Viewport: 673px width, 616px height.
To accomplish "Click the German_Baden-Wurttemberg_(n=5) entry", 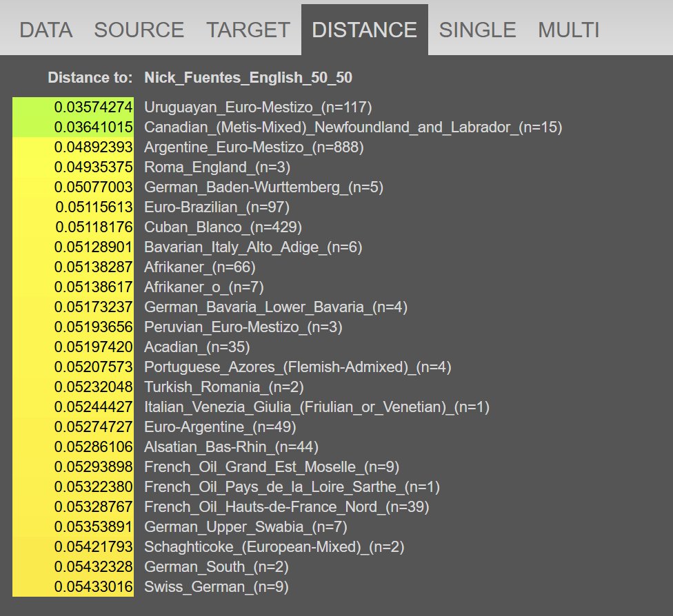I will [x=263, y=187].
